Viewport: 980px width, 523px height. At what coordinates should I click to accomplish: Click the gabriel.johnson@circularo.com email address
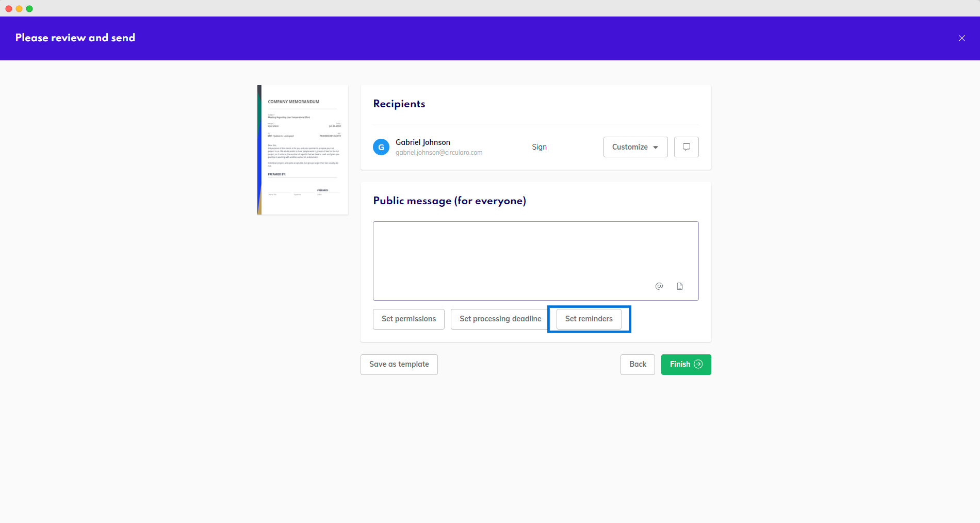[x=439, y=153]
